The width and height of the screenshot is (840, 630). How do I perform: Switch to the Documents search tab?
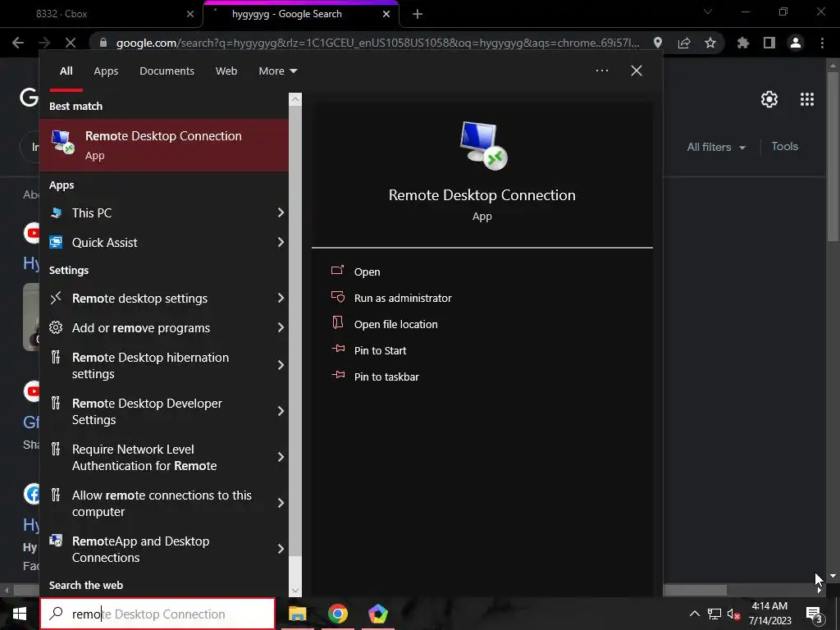click(167, 71)
